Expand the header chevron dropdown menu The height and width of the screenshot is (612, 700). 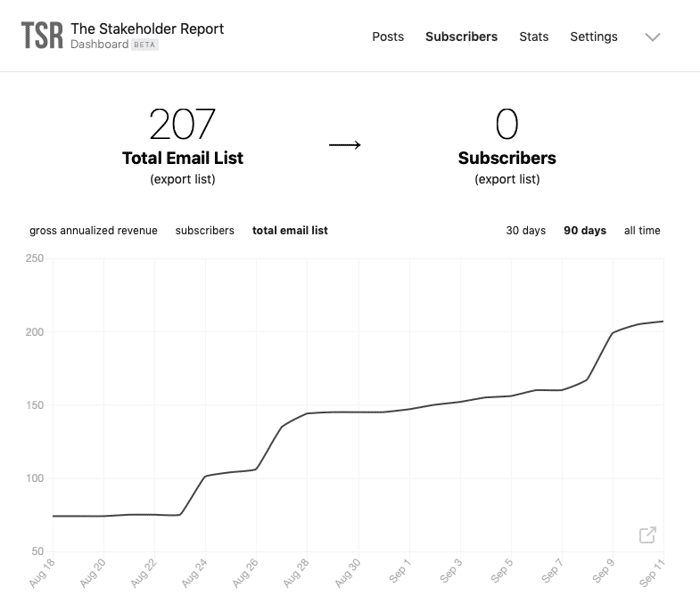coord(652,37)
